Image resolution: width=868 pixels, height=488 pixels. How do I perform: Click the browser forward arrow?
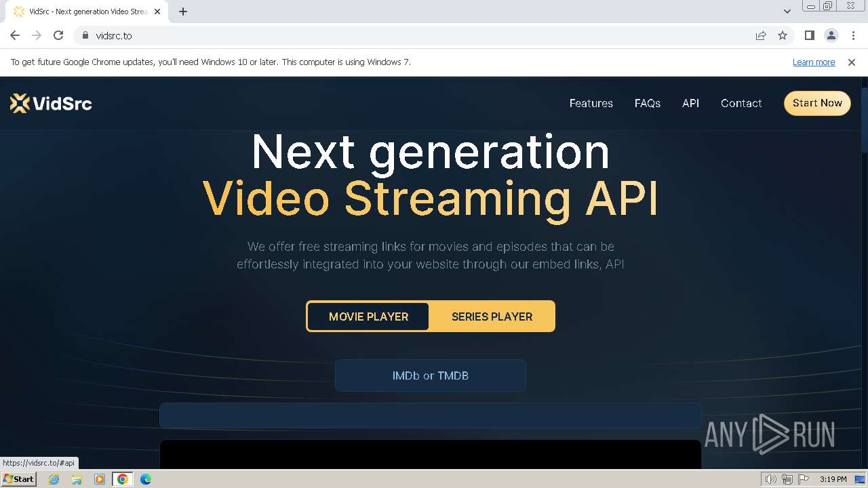coord(37,35)
